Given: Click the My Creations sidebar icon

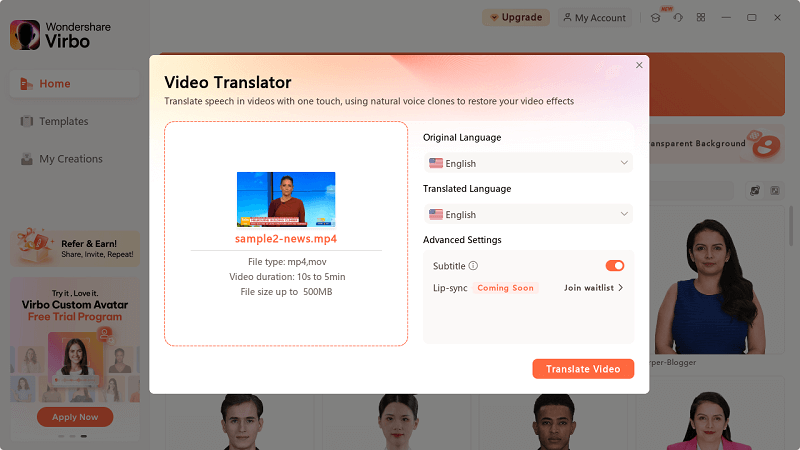Looking at the screenshot, I should (x=27, y=159).
